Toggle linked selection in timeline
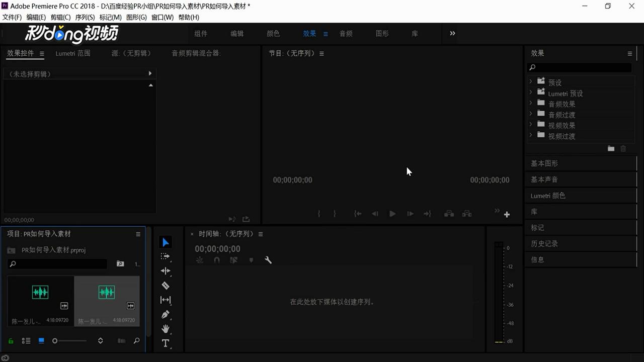 (233, 260)
